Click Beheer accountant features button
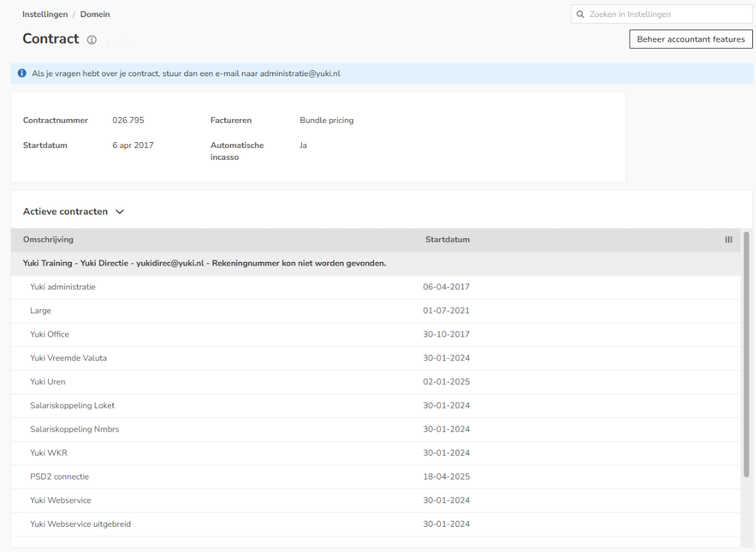This screenshot has width=756, height=552. pyautogui.click(x=691, y=39)
